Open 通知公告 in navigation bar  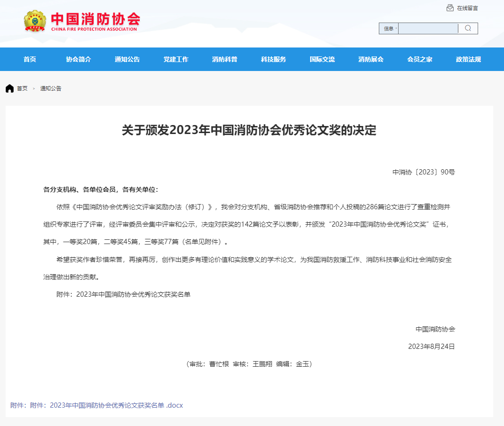point(127,59)
